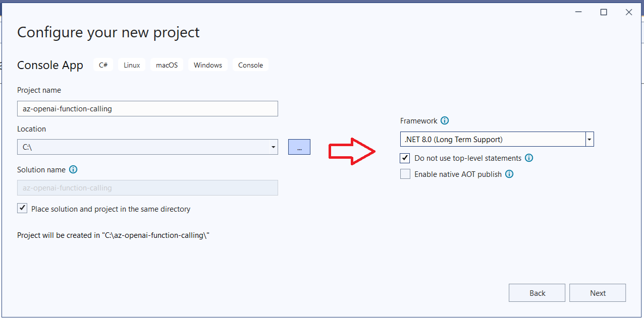This screenshot has width=644, height=319.
Task: Click the C# language tag
Action: pos(103,65)
